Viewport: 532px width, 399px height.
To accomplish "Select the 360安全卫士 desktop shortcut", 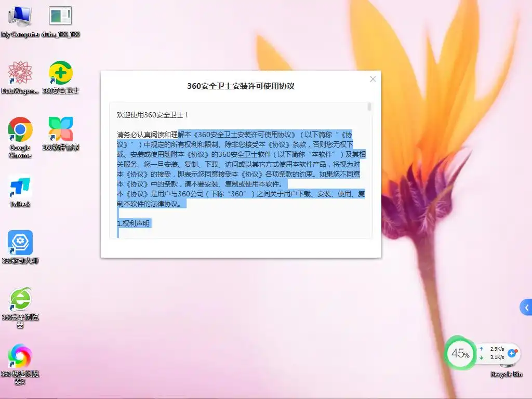I will point(60,77).
